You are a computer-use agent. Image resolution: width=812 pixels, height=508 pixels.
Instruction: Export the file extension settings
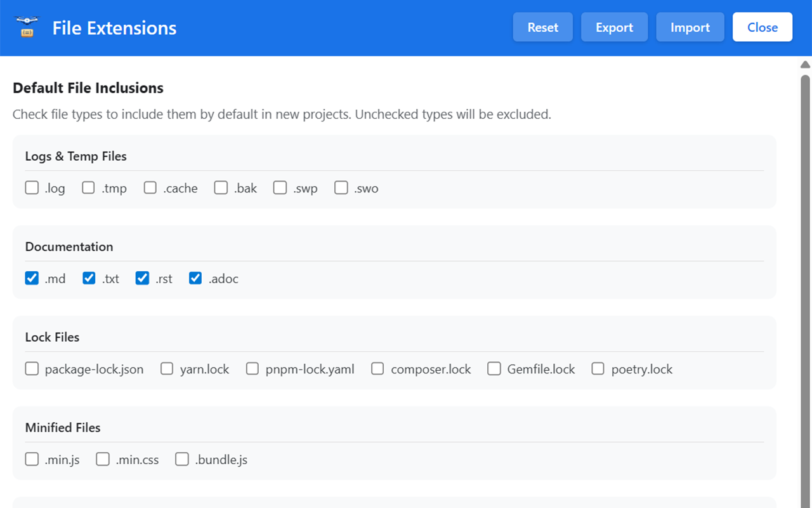click(x=614, y=27)
